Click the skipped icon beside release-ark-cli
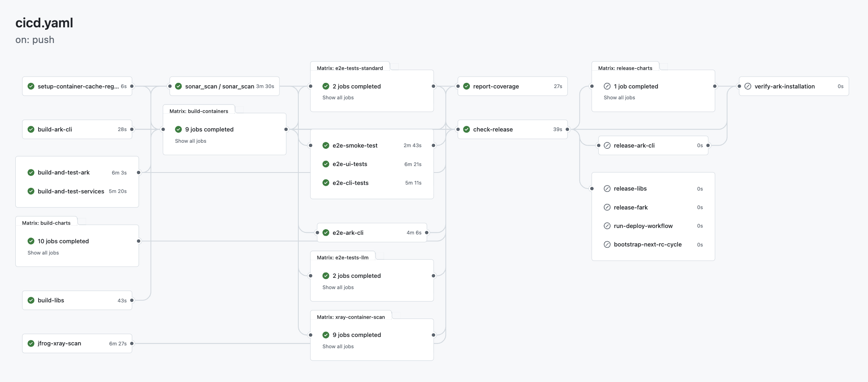868x382 pixels. point(607,146)
